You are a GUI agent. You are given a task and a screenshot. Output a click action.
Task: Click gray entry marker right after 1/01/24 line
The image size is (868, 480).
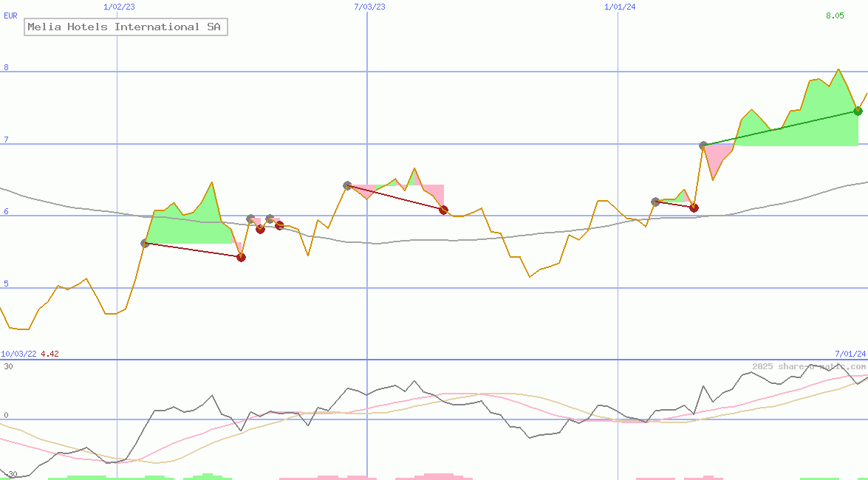(x=655, y=202)
